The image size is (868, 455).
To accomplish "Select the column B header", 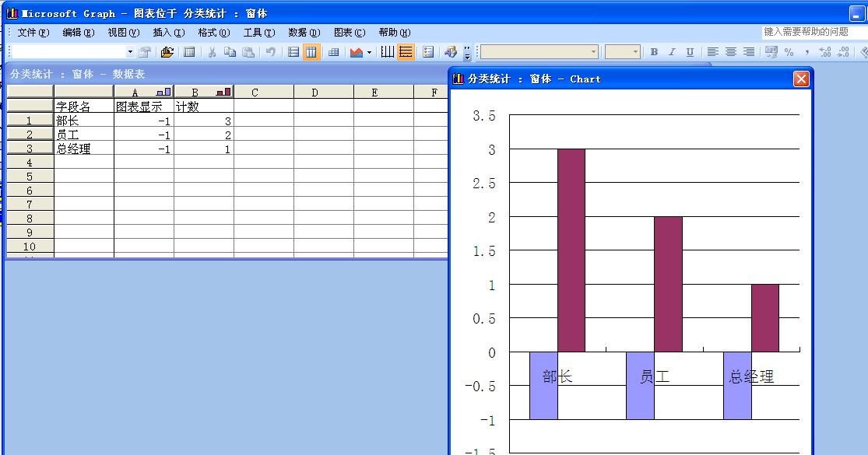I will 203,93.
